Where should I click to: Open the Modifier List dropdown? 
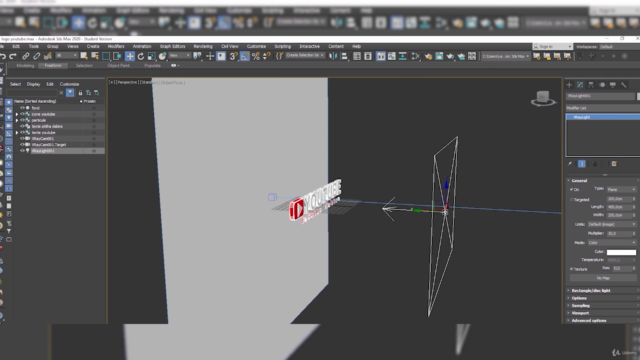(x=602, y=108)
